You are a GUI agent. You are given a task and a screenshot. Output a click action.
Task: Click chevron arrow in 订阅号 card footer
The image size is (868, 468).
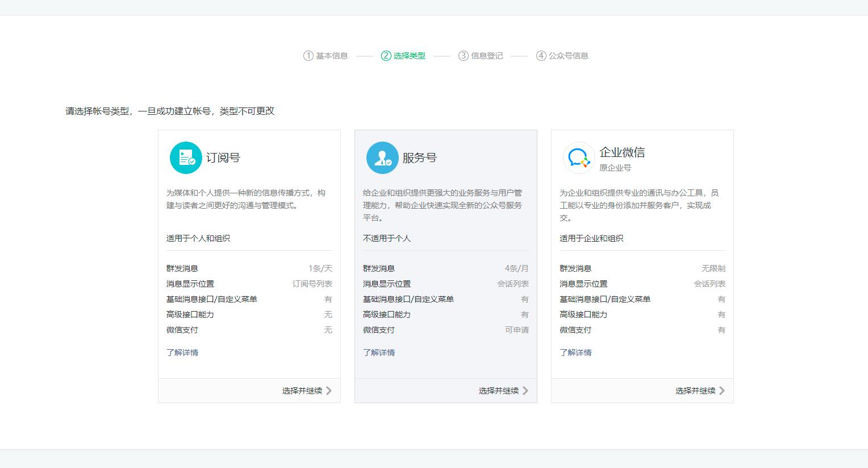coord(329,391)
